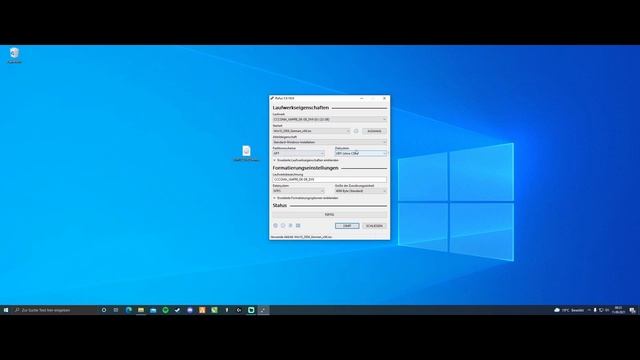Open the green phone taskbar icon

click(x=214, y=310)
